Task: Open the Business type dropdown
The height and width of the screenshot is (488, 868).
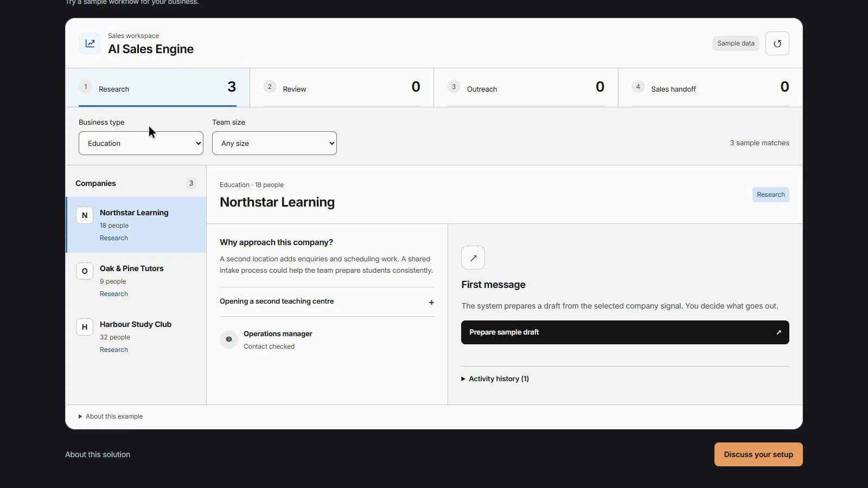Action: click(141, 143)
